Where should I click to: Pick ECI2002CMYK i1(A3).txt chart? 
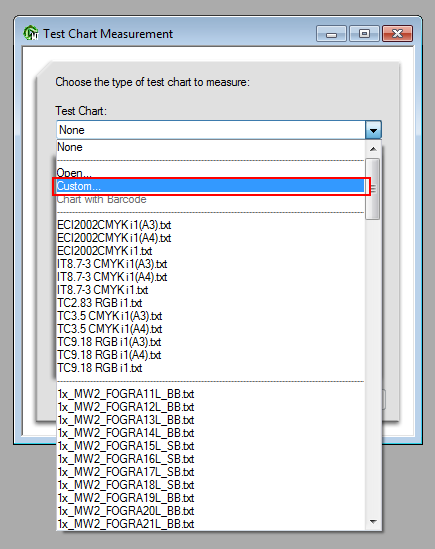coord(210,225)
